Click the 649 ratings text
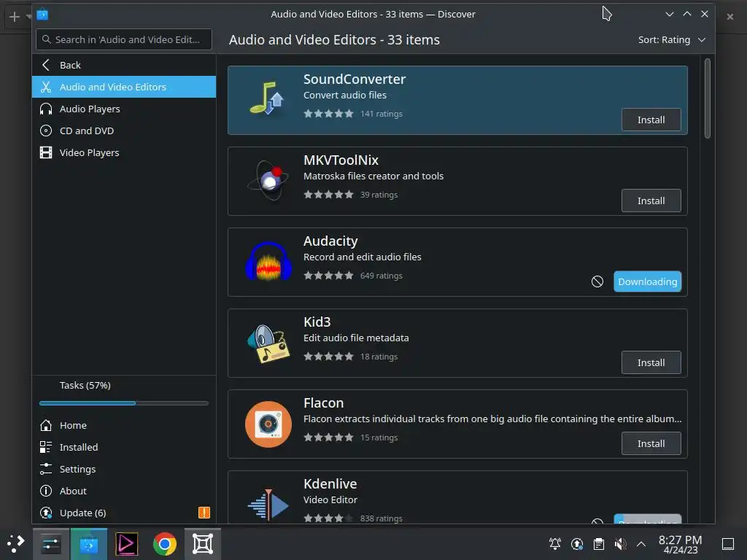The height and width of the screenshot is (560, 747). point(381,276)
